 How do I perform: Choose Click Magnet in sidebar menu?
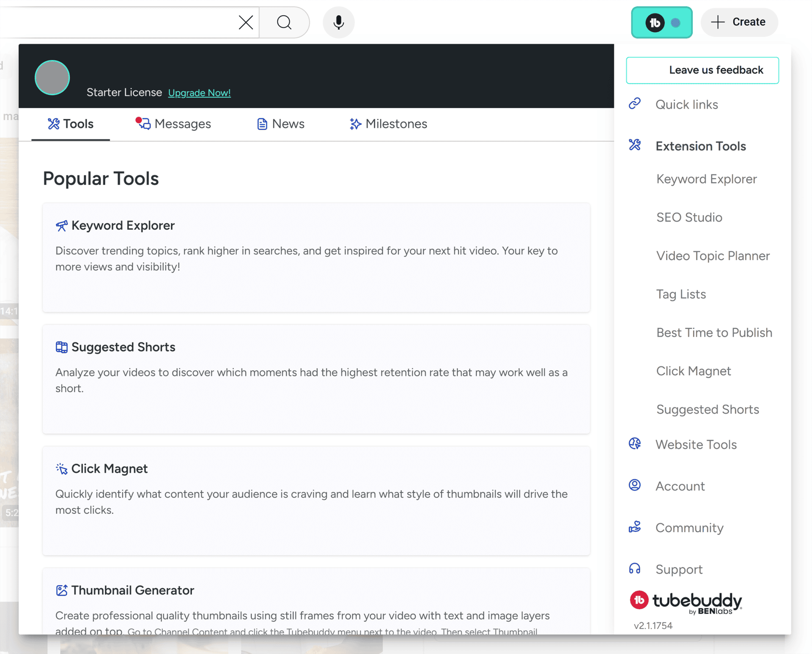pos(693,371)
